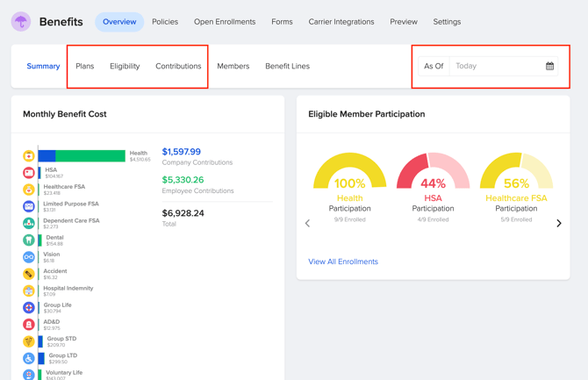Show next participation chart with right arrow
The image size is (588, 380).
pos(559,224)
